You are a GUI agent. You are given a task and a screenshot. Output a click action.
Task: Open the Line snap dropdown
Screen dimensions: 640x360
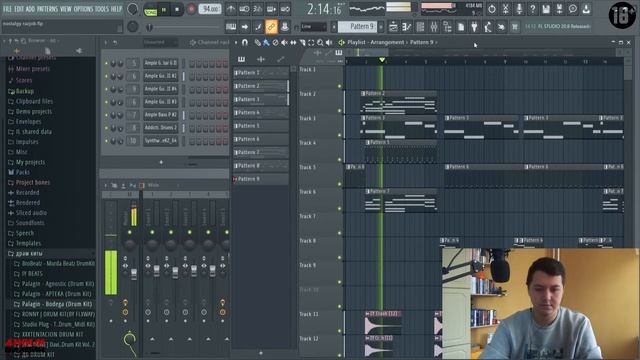pyautogui.click(x=313, y=27)
